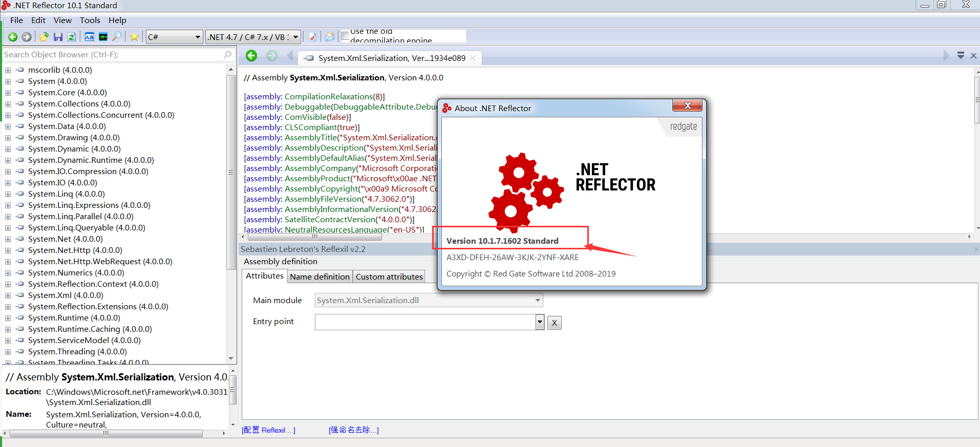Viewport: 980px width, 447px height.
Task: Click the CompilationRelaxations attribute in code
Action: 328,96
